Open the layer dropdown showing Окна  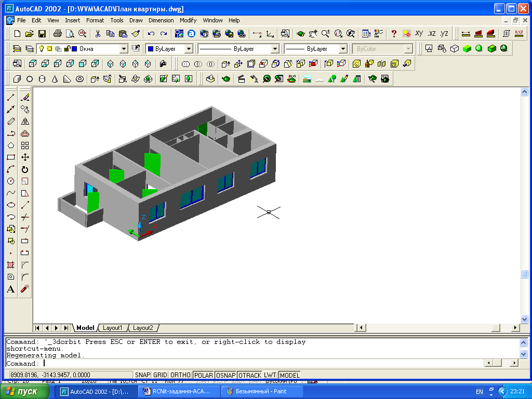124,49
